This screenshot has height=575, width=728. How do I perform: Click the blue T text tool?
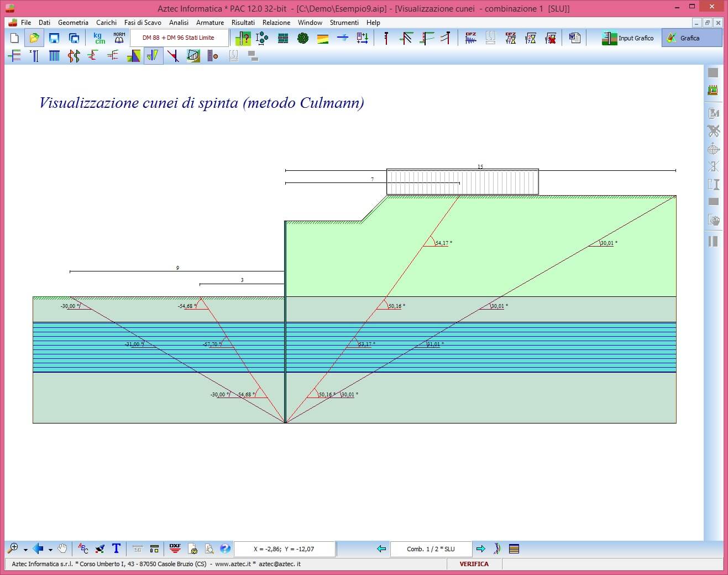116,548
